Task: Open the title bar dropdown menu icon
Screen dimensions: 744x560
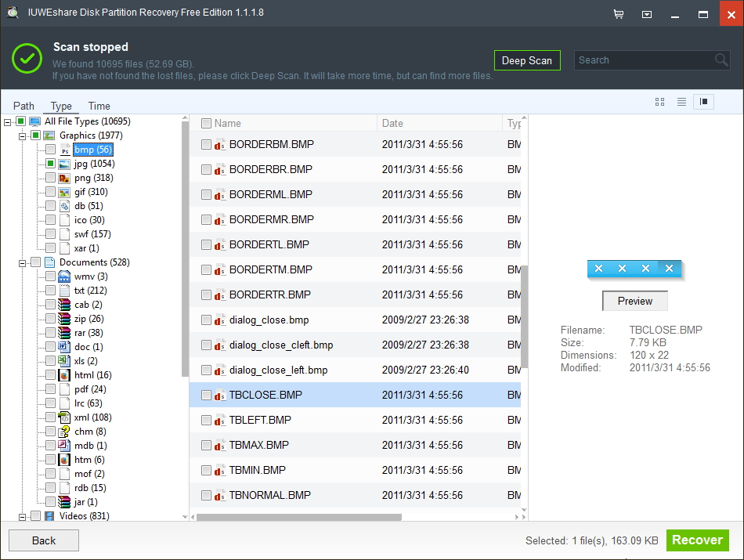Action: [x=647, y=14]
